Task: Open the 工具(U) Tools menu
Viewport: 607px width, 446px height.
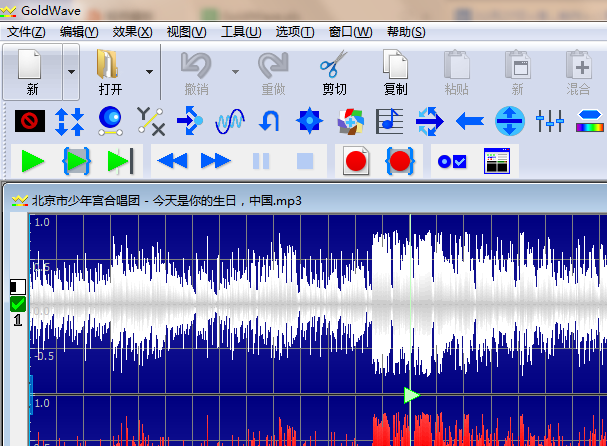Action: coord(240,32)
